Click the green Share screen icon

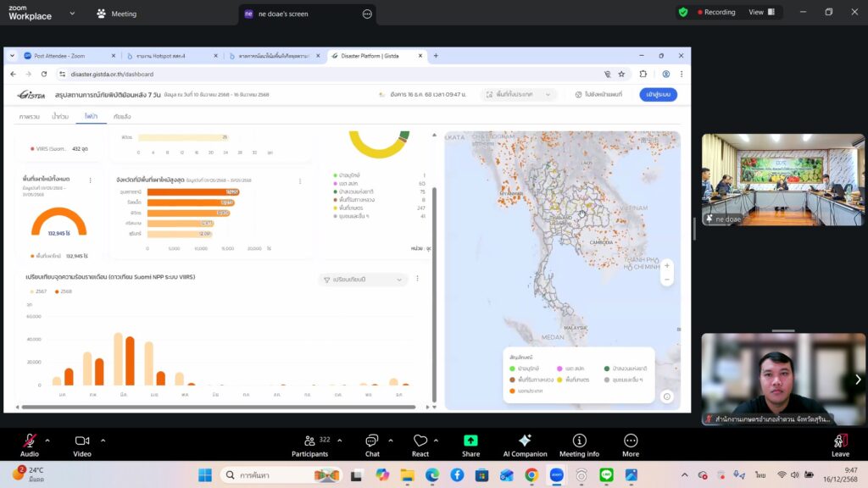pos(470,441)
